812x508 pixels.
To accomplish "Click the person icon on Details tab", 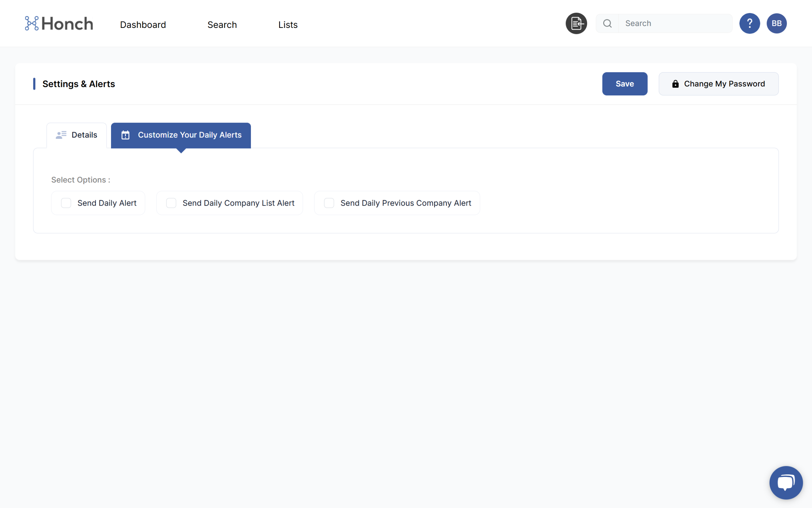I will [x=61, y=135].
